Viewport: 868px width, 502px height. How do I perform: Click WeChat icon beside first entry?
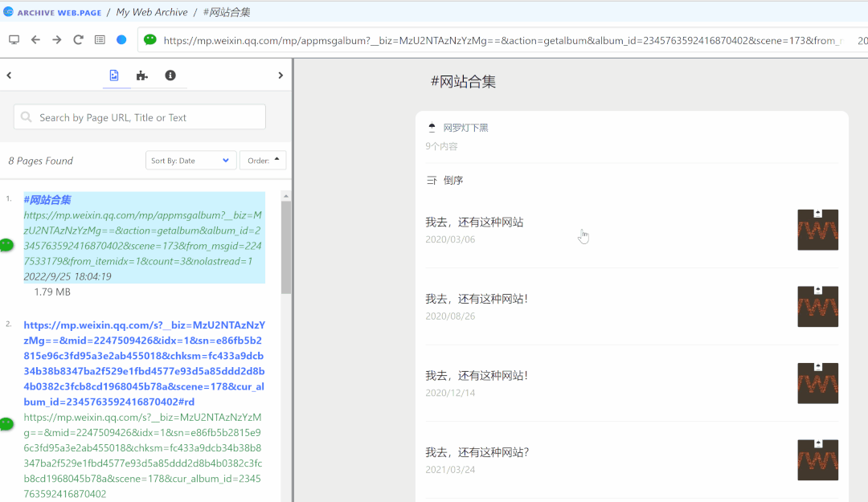[6, 245]
